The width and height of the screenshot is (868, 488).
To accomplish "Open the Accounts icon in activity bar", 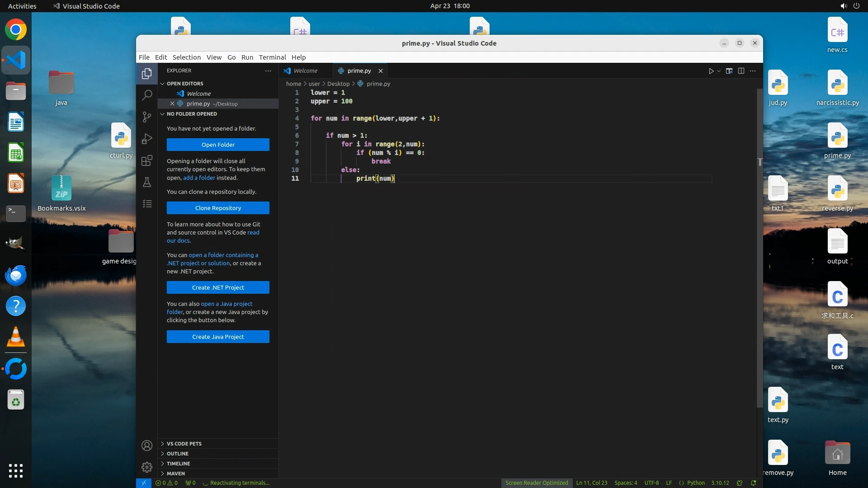I will point(147,446).
